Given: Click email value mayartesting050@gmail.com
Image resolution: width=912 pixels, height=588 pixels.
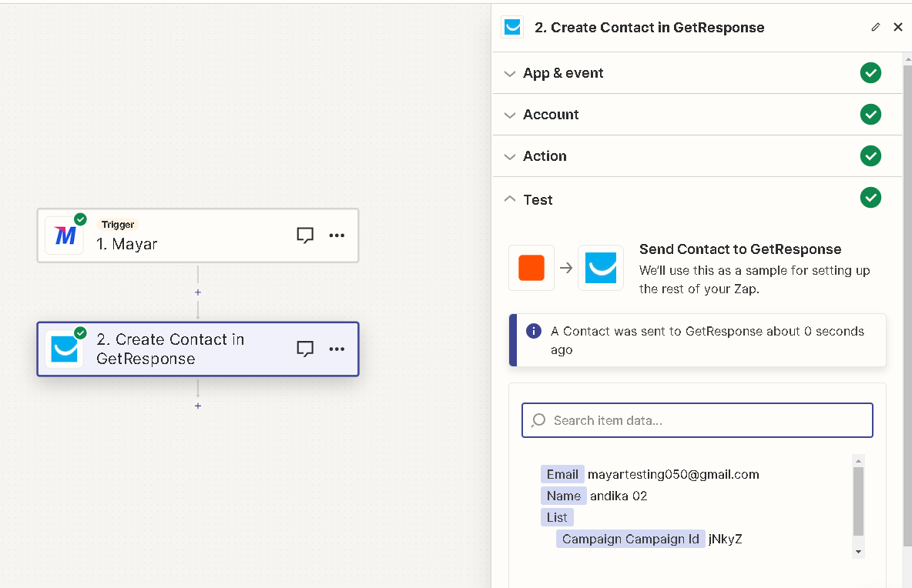Looking at the screenshot, I should pyautogui.click(x=673, y=474).
